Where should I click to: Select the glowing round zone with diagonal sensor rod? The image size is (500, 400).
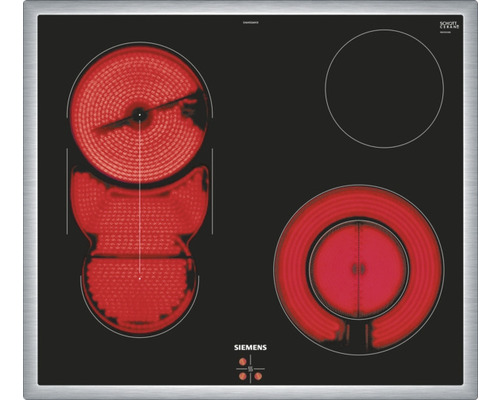tap(139, 114)
